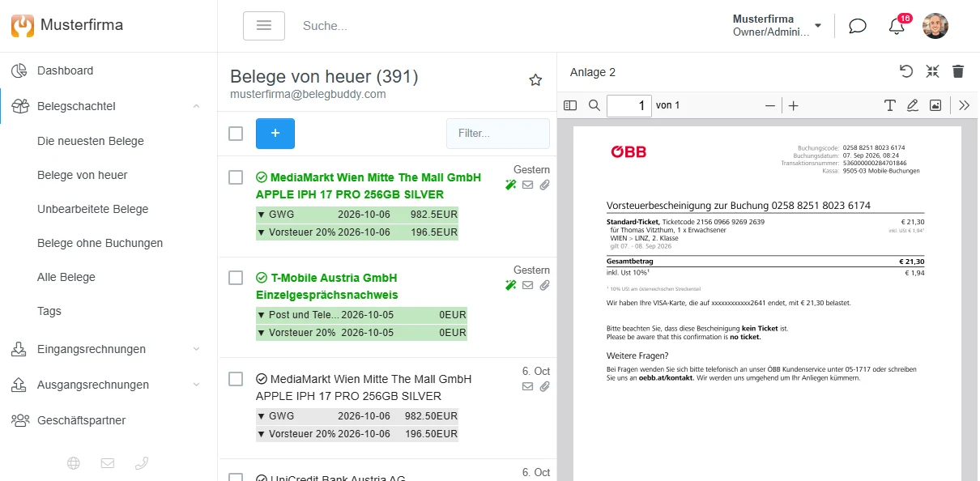Click the blue plus add button
Image resolution: width=980 pixels, height=481 pixels.
pos(275,133)
